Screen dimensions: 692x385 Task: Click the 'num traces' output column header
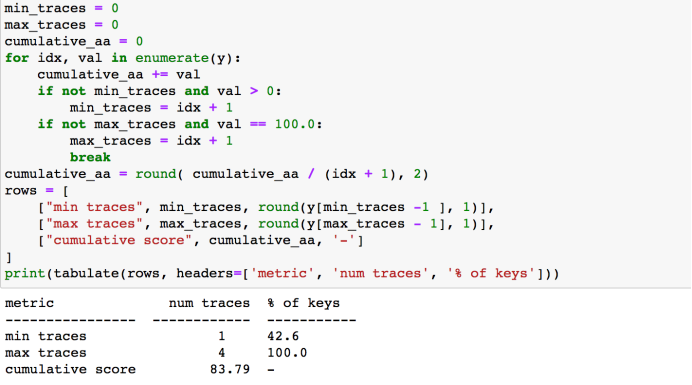click(x=209, y=303)
